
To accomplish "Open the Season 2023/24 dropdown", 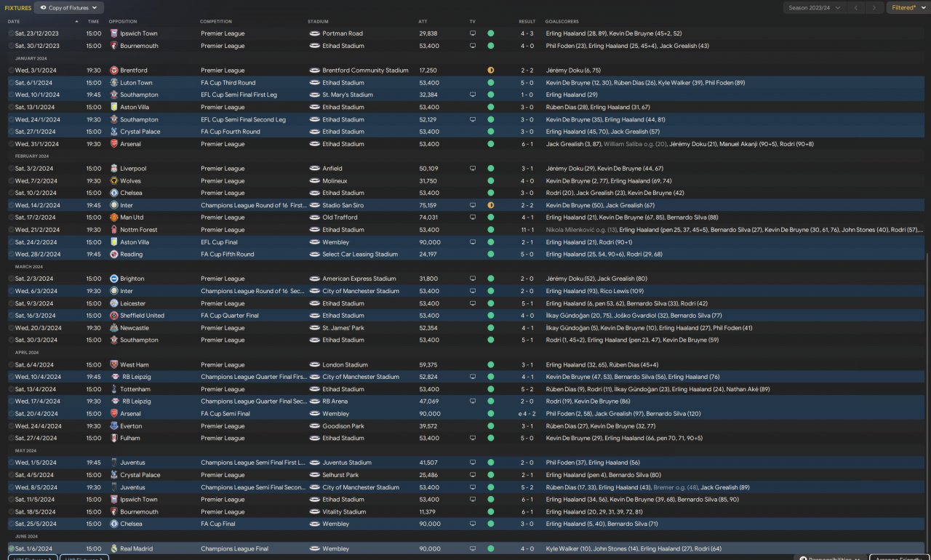I will tap(815, 8).
